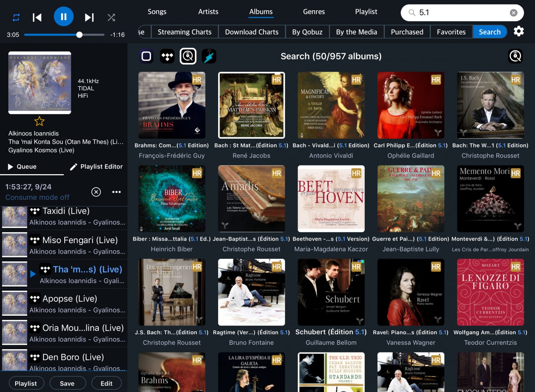This screenshot has width=535, height=392.
Task: Open the queue more options menu
Action: [117, 192]
